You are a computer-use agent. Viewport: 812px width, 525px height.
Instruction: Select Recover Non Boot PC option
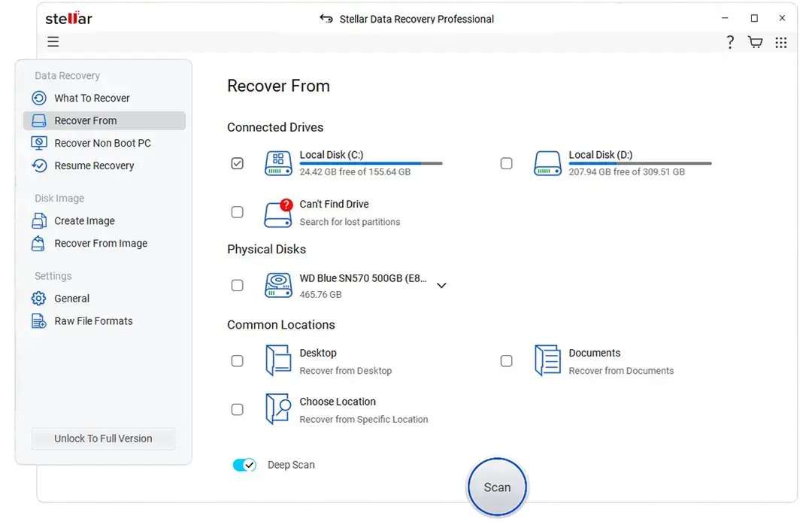(x=102, y=143)
